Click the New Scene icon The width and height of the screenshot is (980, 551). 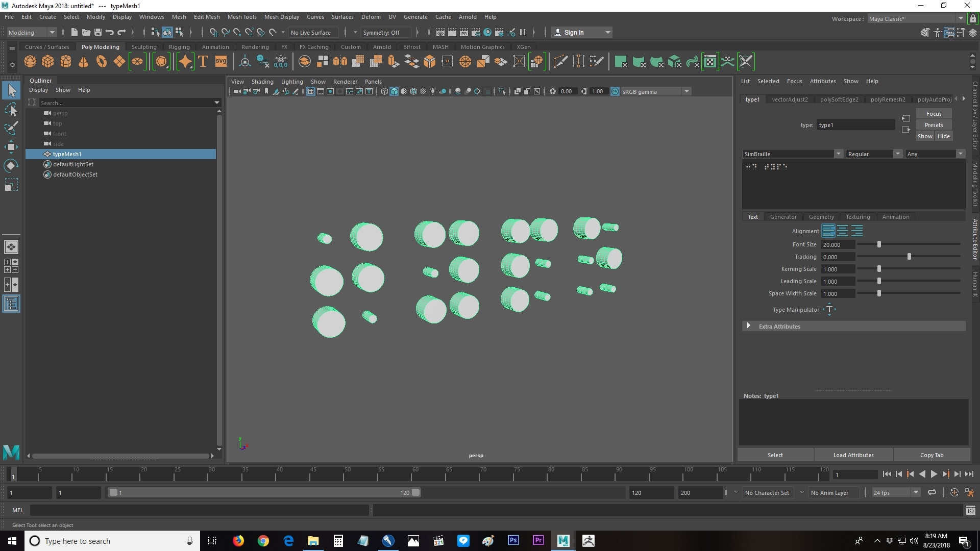[x=75, y=32]
